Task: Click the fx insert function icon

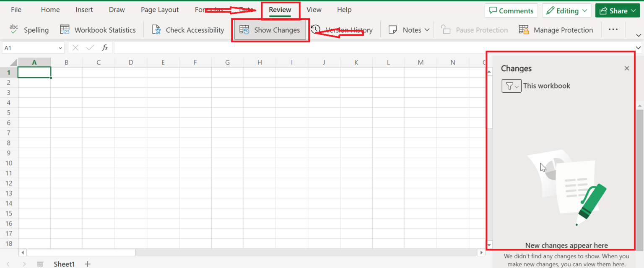Action: pos(105,47)
